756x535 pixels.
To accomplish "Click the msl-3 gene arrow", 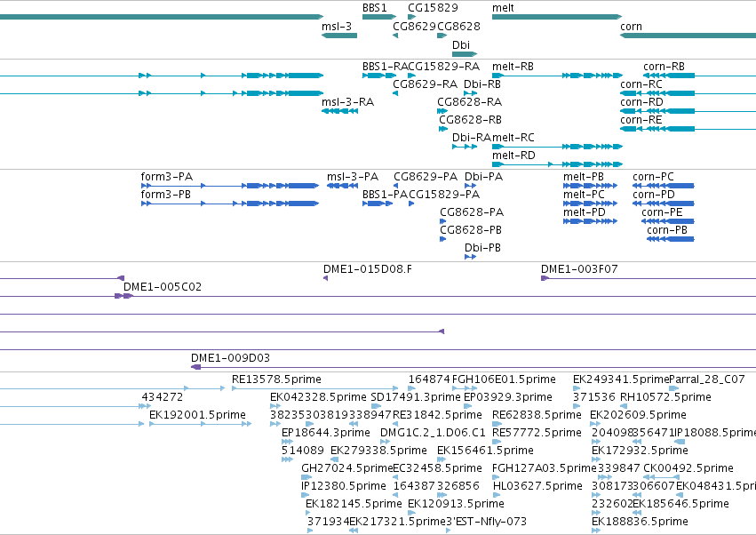I will click(339, 36).
